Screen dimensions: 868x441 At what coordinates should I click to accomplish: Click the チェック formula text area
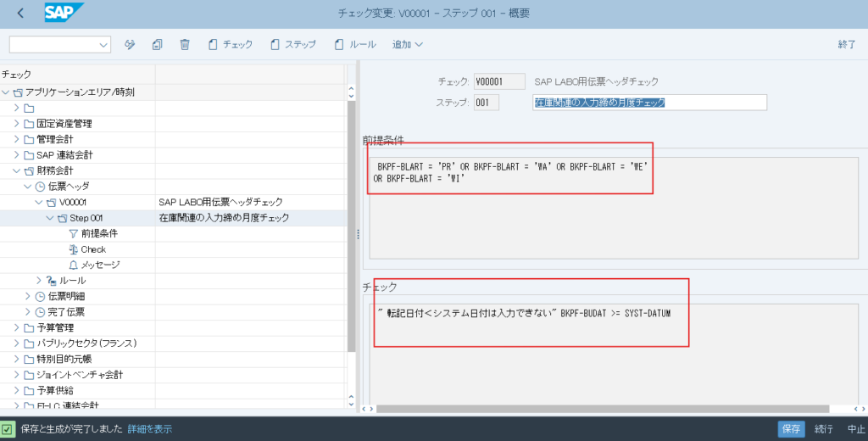(614, 353)
